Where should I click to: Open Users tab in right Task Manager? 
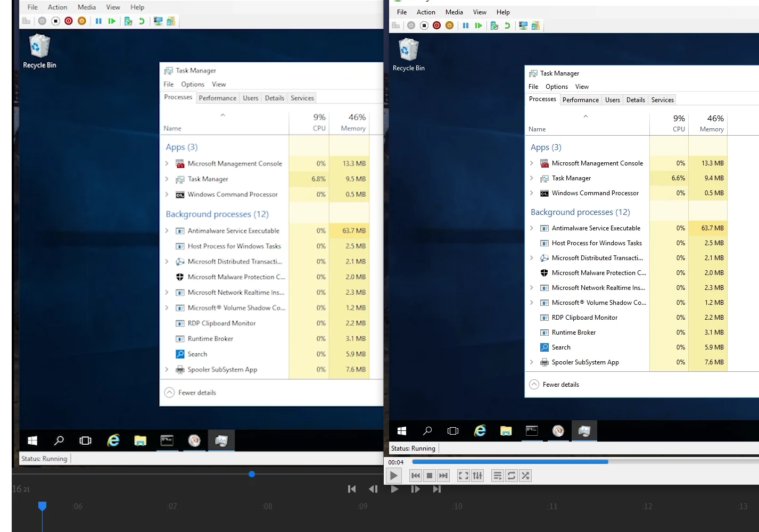tap(612, 100)
